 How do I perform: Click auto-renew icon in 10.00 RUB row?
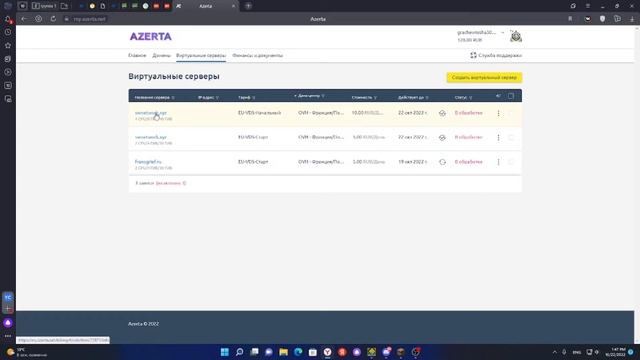(442, 113)
